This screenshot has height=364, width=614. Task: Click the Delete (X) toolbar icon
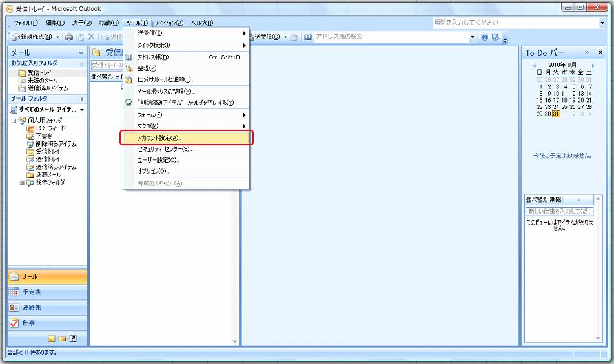(x=91, y=37)
